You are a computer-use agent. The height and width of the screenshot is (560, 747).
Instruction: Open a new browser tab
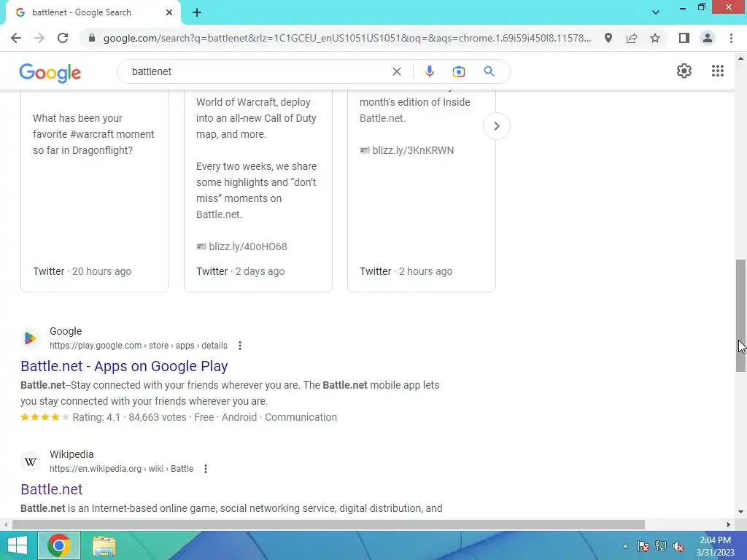[197, 12]
